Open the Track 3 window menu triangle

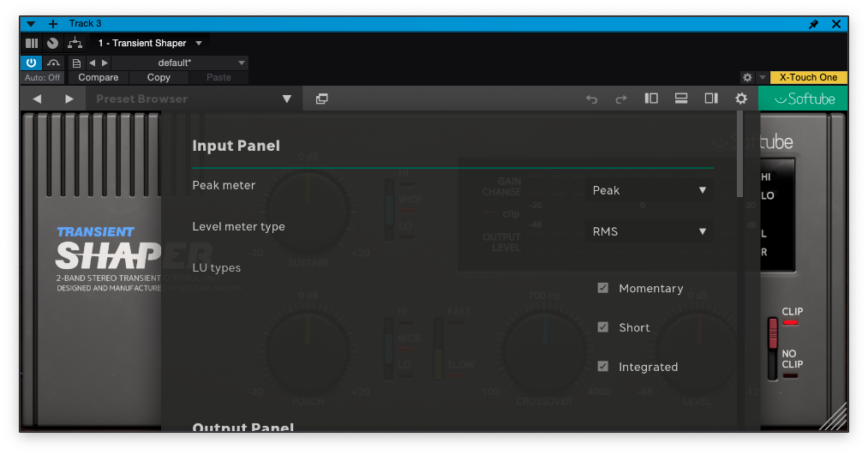[31, 24]
